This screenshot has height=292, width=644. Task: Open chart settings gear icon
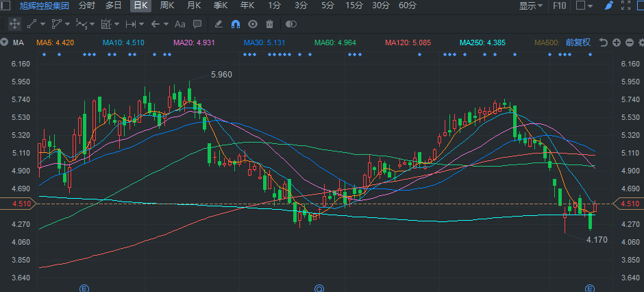tap(641, 42)
